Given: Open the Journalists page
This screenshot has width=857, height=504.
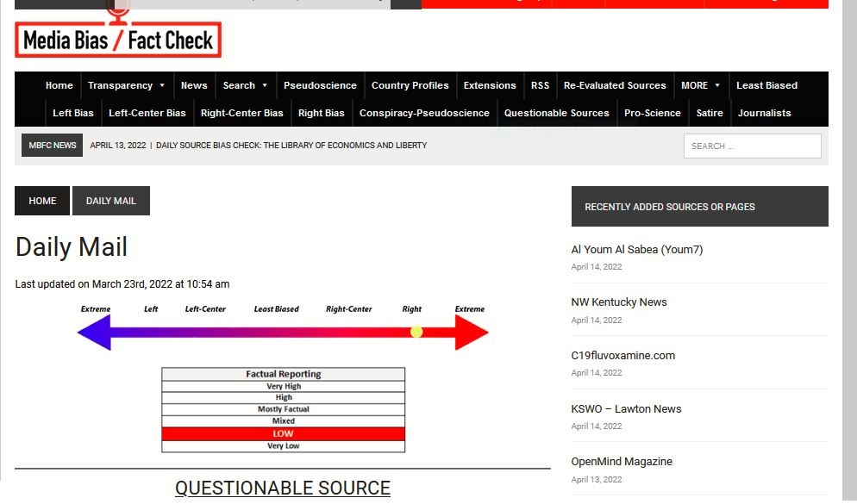Looking at the screenshot, I should click(764, 113).
